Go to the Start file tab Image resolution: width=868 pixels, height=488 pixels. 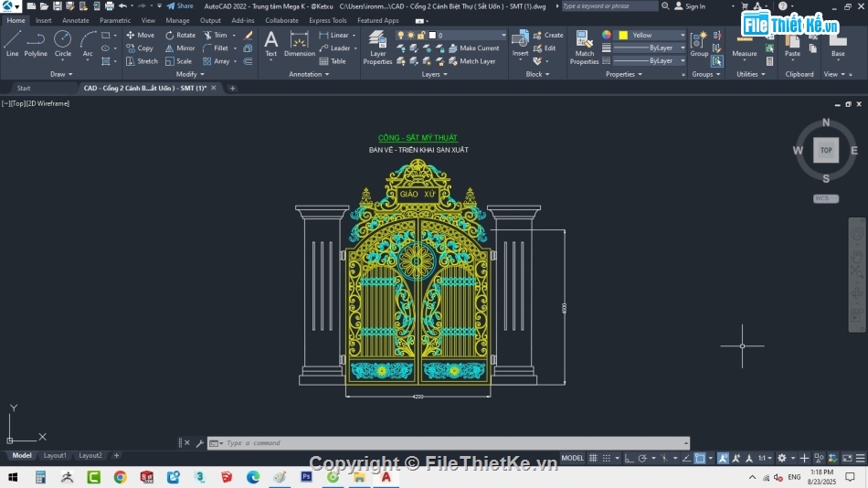point(24,88)
